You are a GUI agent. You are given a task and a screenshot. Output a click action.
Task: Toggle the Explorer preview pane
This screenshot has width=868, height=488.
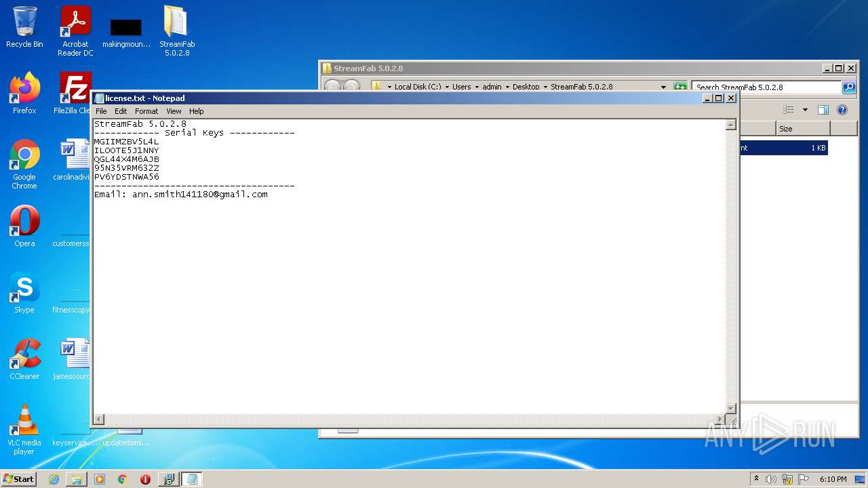pyautogui.click(x=823, y=110)
